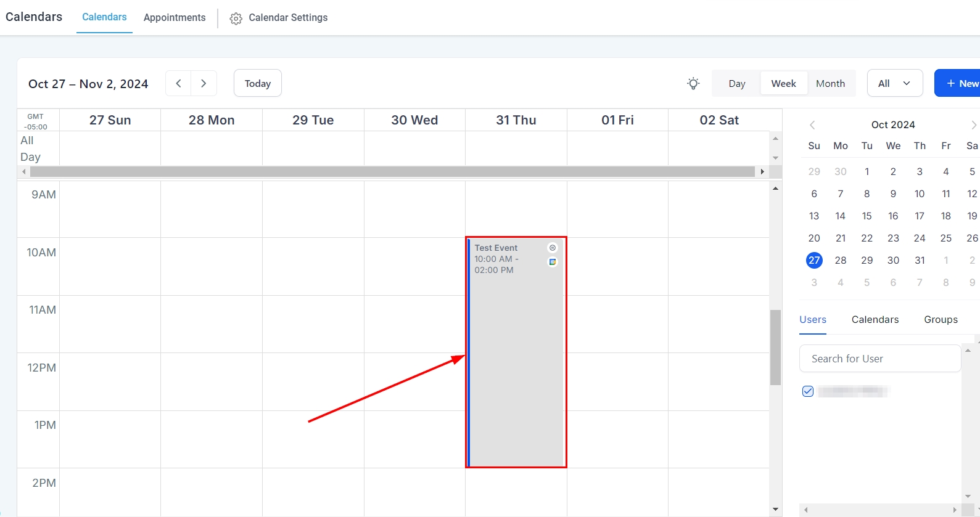Click the lightbulb tips icon
Image resolution: width=980 pixels, height=517 pixels.
(x=693, y=84)
